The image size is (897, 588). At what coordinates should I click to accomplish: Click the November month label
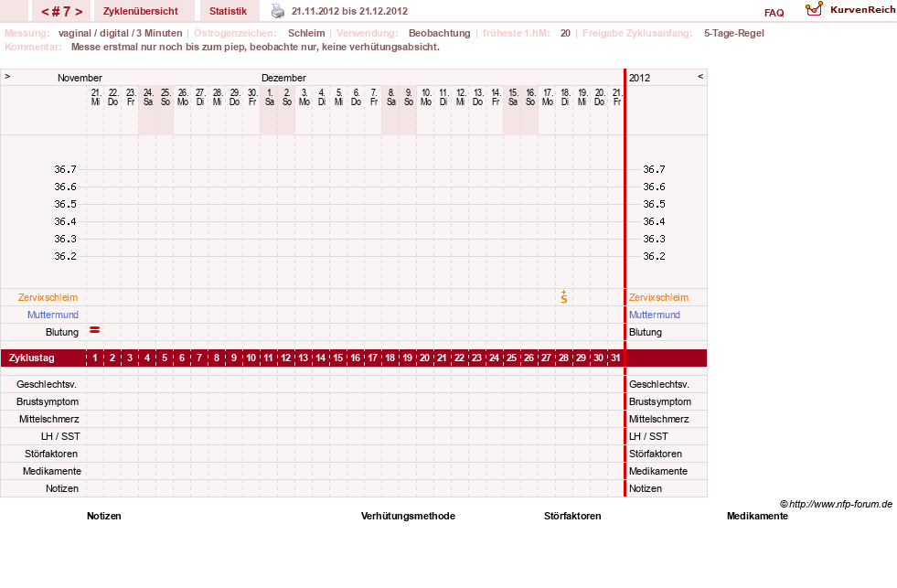click(80, 78)
